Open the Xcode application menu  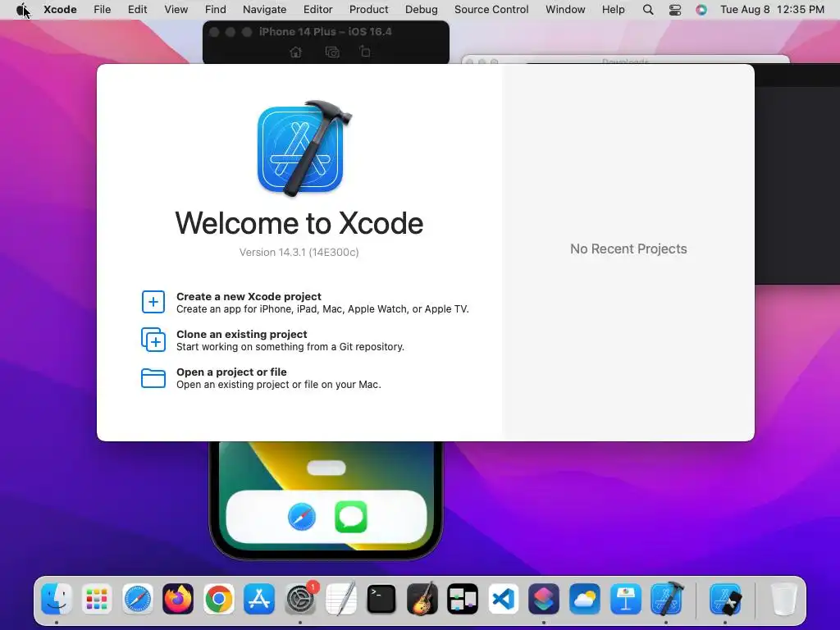(60, 10)
